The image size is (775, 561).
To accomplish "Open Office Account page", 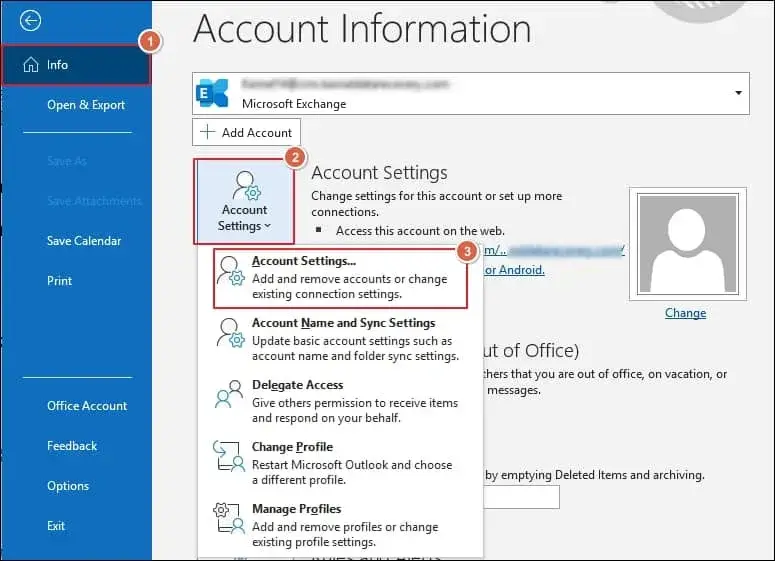I will (87, 406).
